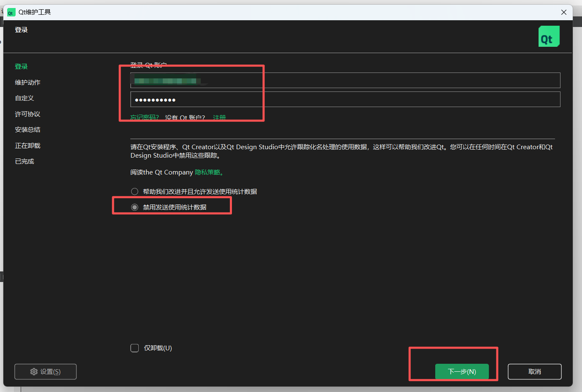Select 禁用发送使用统计数据 radio button
Screen dimensions: 582x392
[135, 207]
